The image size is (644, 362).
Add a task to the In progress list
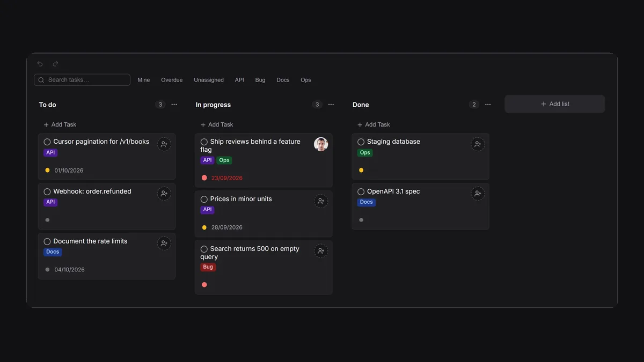coord(217,124)
